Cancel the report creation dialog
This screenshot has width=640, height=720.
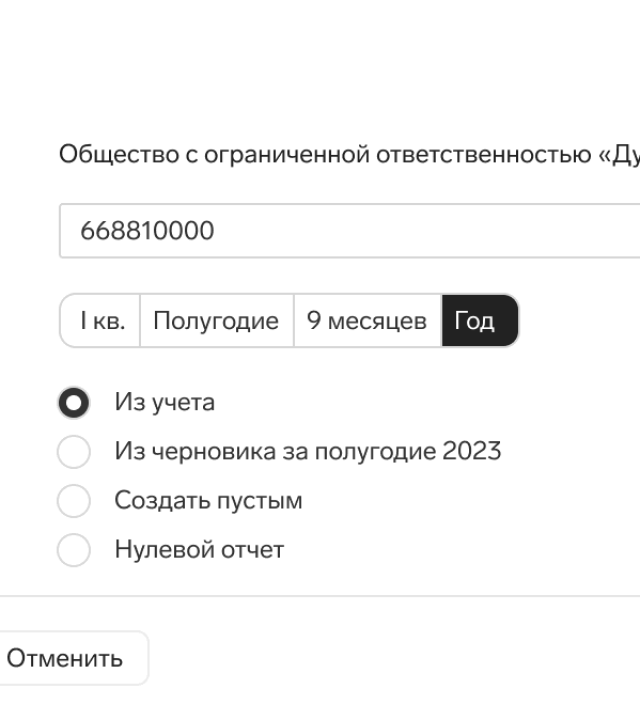(66, 659)
